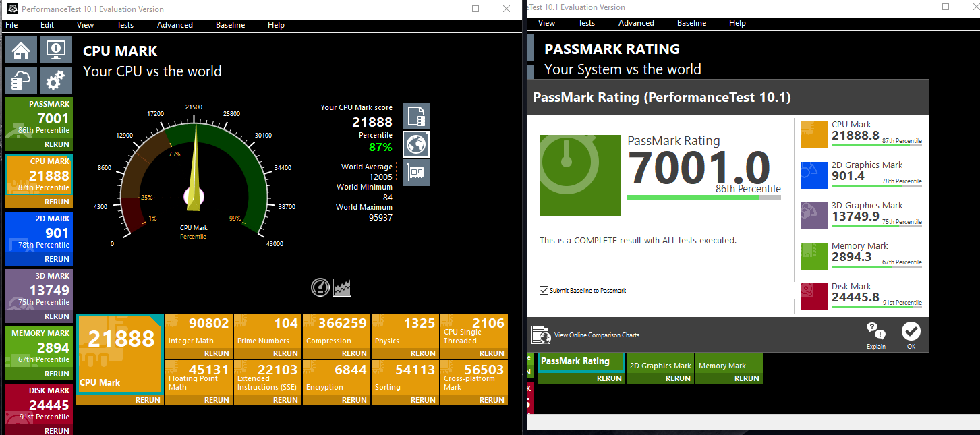Open Baseline menu in left window
The width and height of the screenshot is (980, 435).
(x=231, y=25)
